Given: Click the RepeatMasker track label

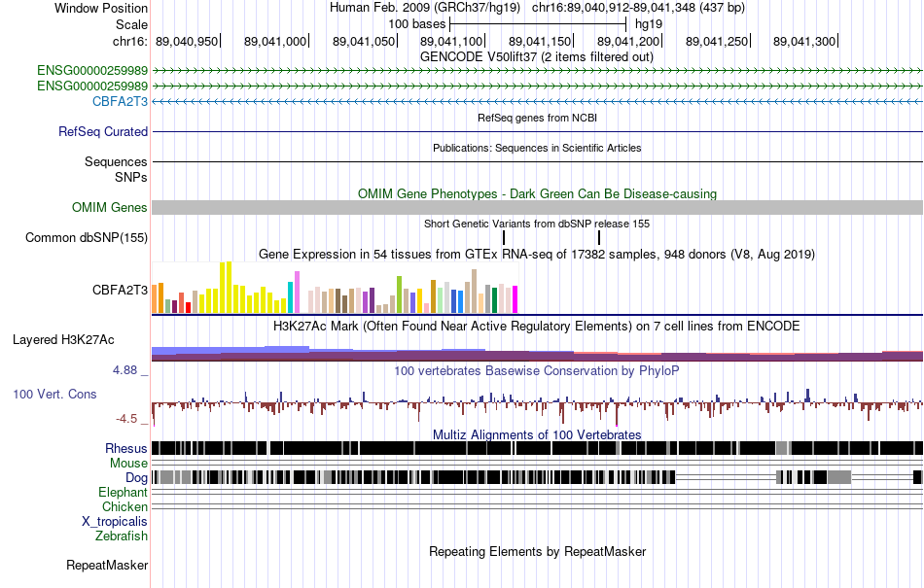Looking at the screenshot, I should [x=107, y=565].
